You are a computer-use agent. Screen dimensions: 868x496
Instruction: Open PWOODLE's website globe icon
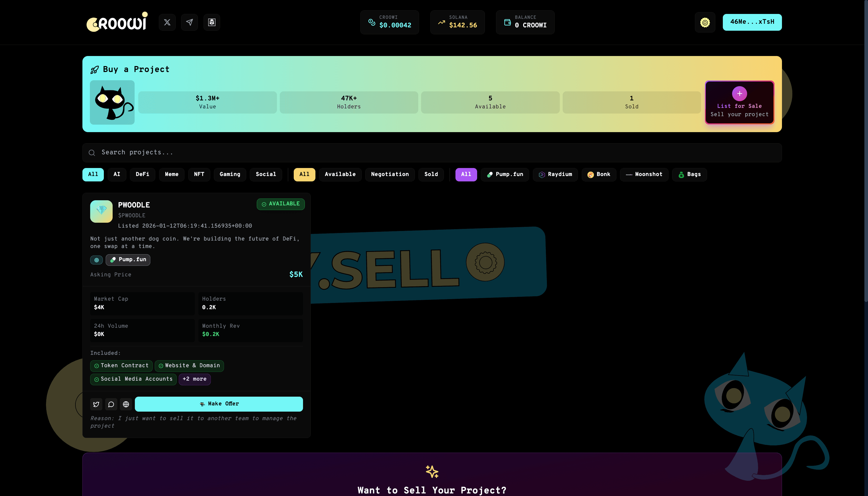(126, 404)
